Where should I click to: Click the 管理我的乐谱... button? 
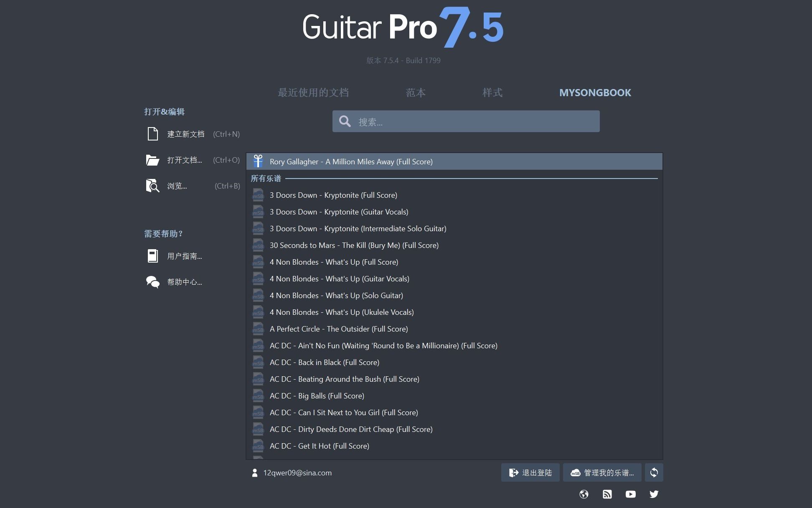tap(602, 472)
